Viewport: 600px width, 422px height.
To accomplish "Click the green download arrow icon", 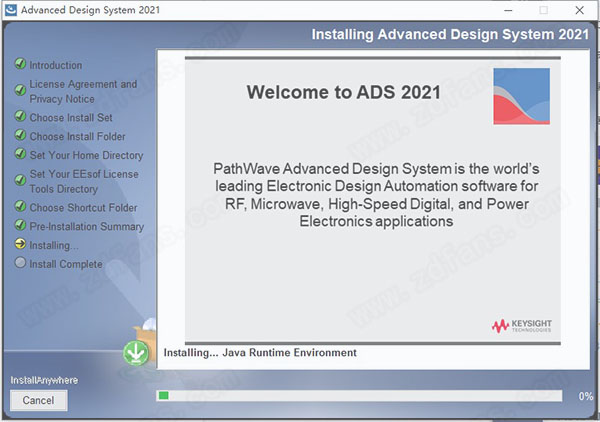I will [136, 353].
